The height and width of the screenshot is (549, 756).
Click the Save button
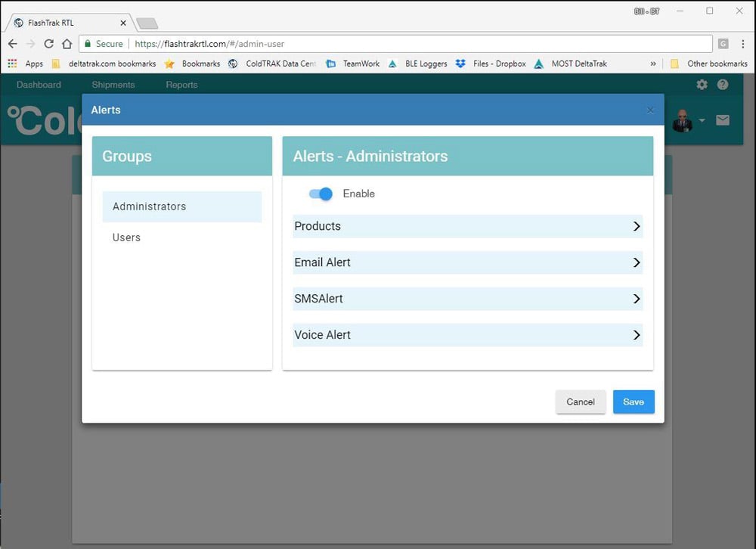[x=634, y=402]
